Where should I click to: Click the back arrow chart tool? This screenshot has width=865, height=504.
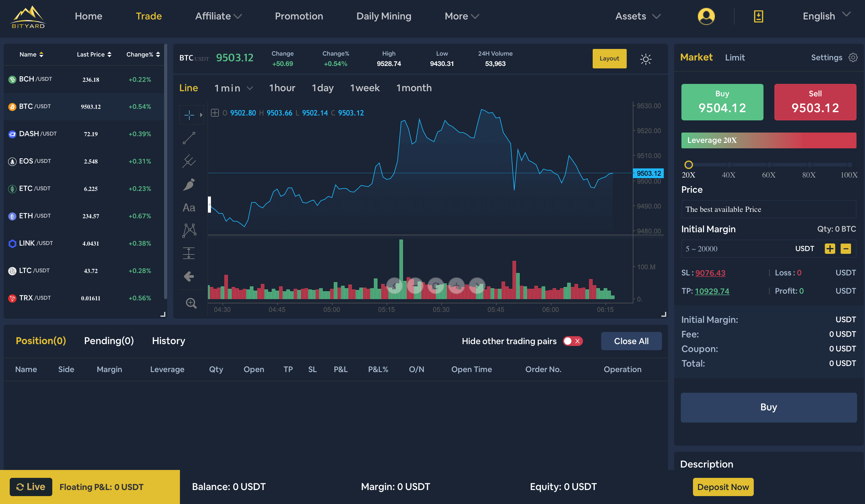189,276
